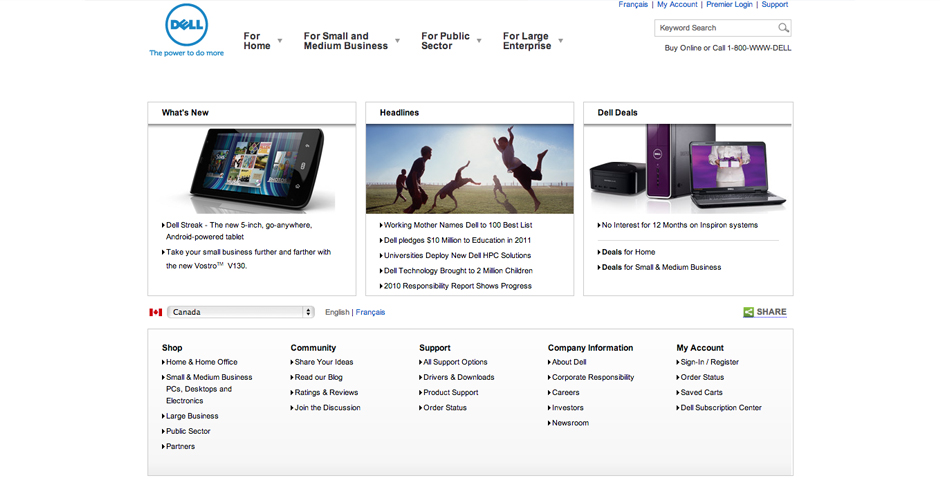Open Product Support link
The width and height of the screenshot is (940, 480).
[450, 393]
